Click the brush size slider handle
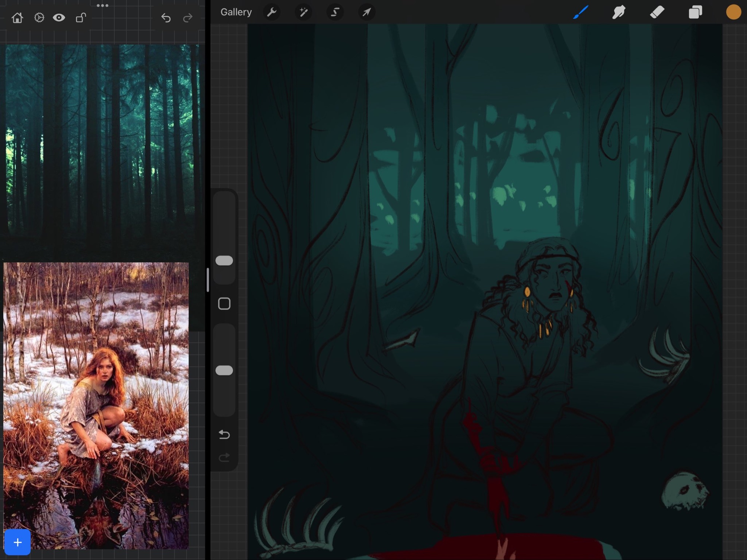Screen dimensions: 747x560 tap(224, 261)
